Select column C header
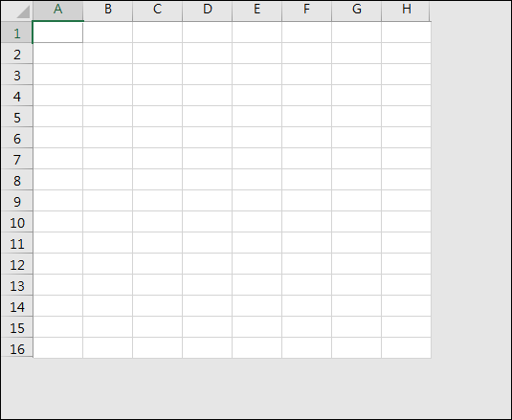This screenshot has height=420, width=512. (x=157, y=10)
